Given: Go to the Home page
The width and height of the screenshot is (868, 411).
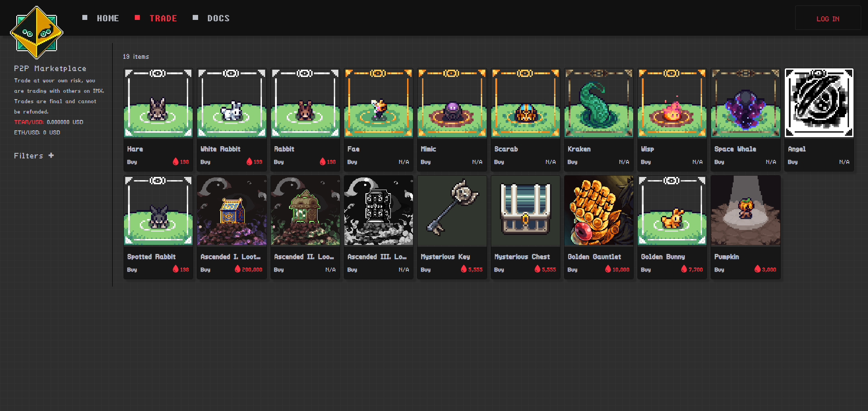Looking at the screenshot, I should 108,19.
